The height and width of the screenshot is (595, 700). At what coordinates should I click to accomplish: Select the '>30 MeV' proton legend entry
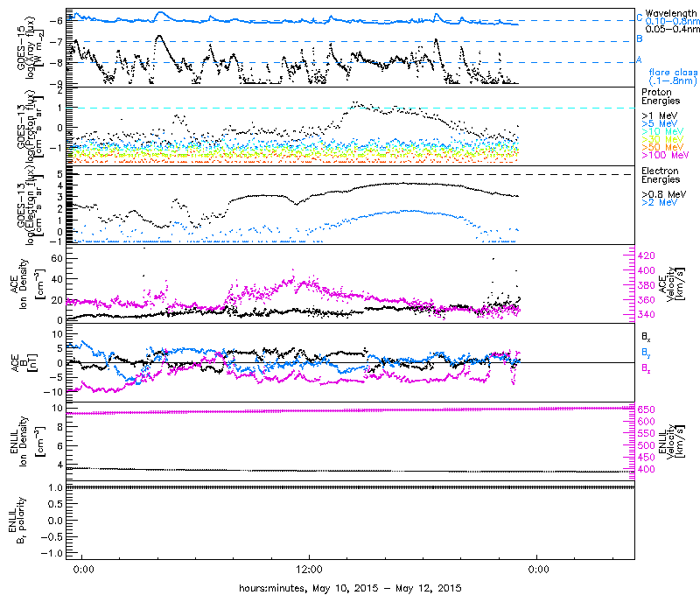point(662,139)
